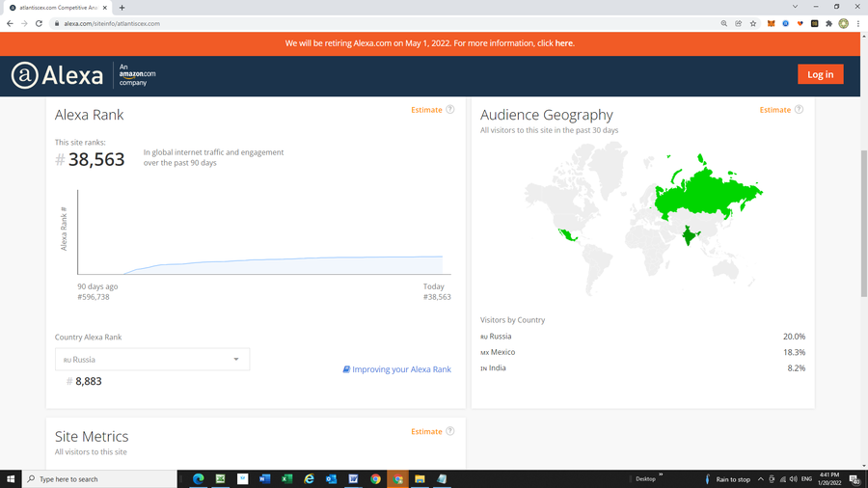Screen dimensions: 868x488
Task: Show hidden system tray icons
Action: click(x=760, y=478)
